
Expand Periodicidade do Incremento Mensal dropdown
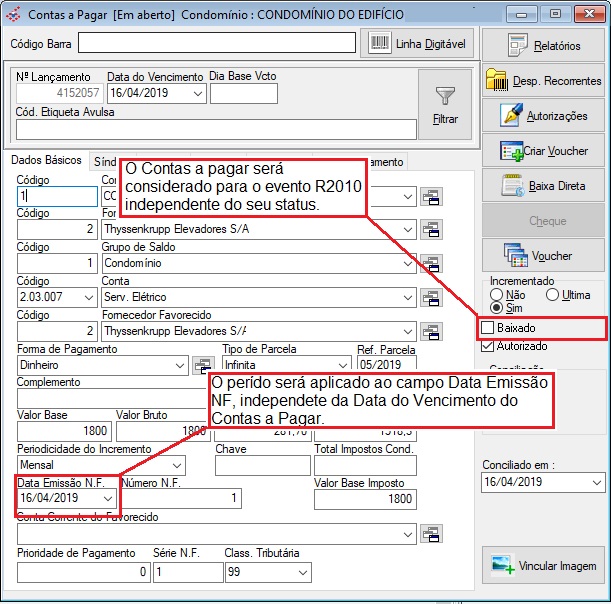177,466
